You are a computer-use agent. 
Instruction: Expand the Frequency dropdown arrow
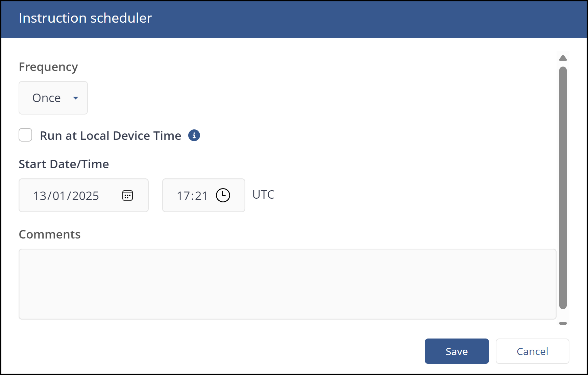point(76,98)
